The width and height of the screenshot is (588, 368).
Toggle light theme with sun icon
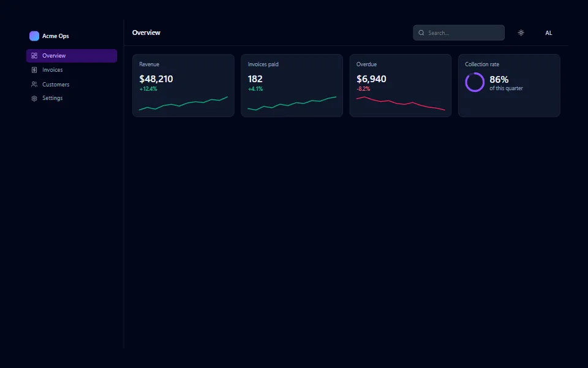pyautogui.click(x=521, y=33)
